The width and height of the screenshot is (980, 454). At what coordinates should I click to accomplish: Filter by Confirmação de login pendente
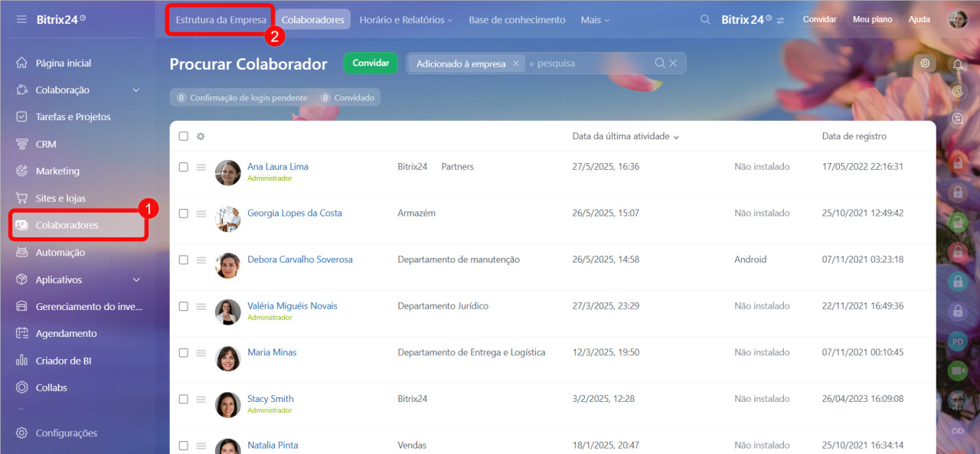[242, 98]
